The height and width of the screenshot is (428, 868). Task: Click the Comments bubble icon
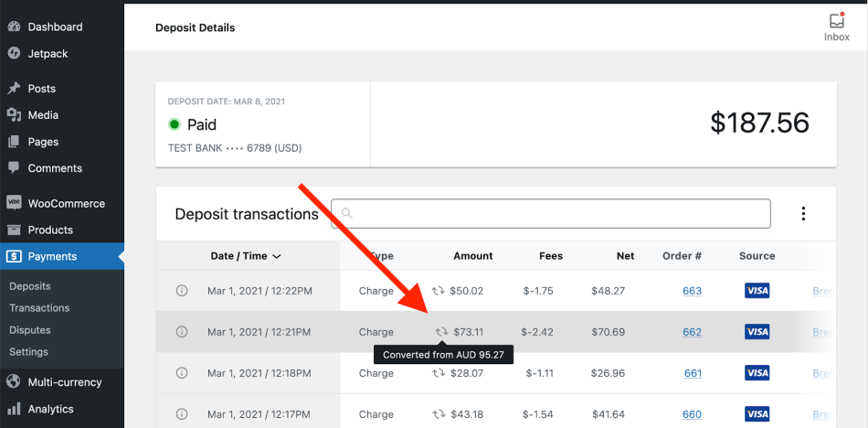tap(14, 168)
